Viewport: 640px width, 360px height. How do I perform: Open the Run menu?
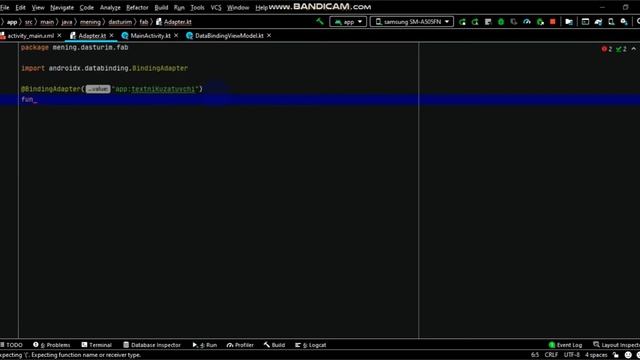click(x=179, y=7)
